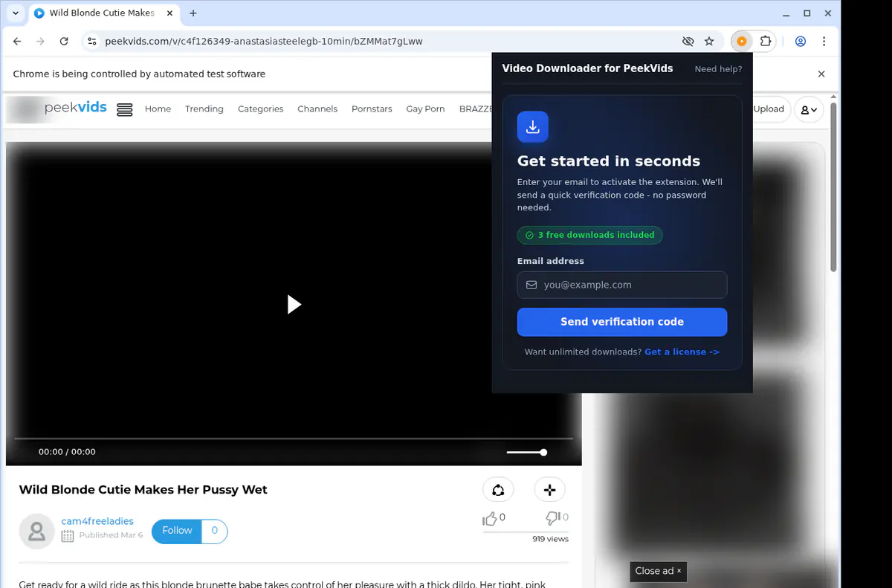Click Send verification code button
The image size is (892, 588).
click(622, 322)
